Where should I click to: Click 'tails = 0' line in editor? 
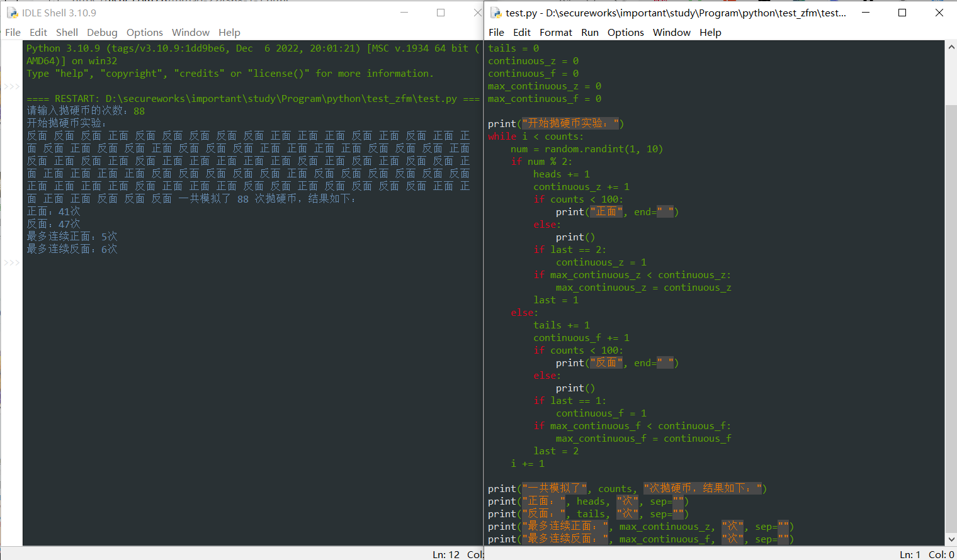514,48
